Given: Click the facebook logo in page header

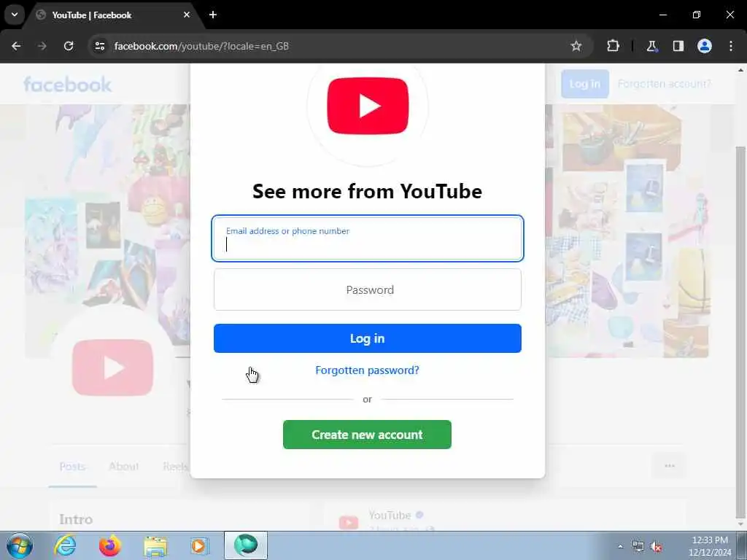Looking at the screenshot, I should [x=67, y=85].
